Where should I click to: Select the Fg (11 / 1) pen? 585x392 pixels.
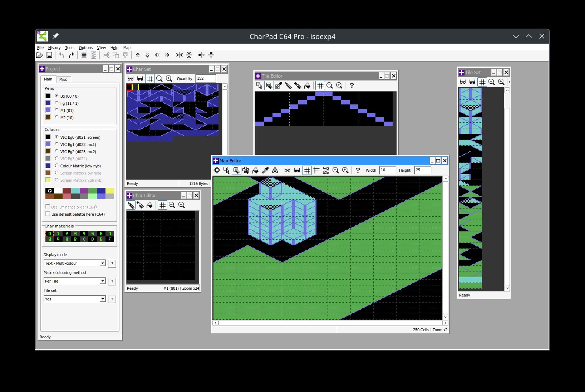click(x=56, y=103)
